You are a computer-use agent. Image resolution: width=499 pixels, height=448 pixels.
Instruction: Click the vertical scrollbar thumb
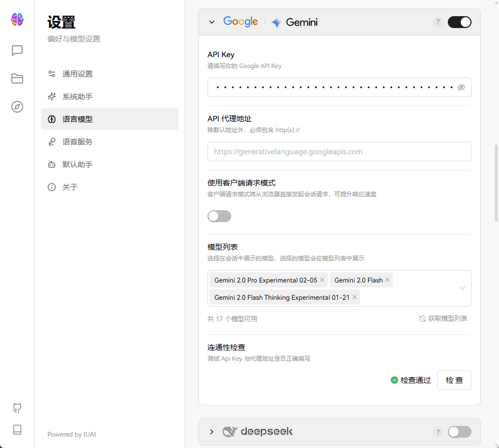click(x=496, y=183)
